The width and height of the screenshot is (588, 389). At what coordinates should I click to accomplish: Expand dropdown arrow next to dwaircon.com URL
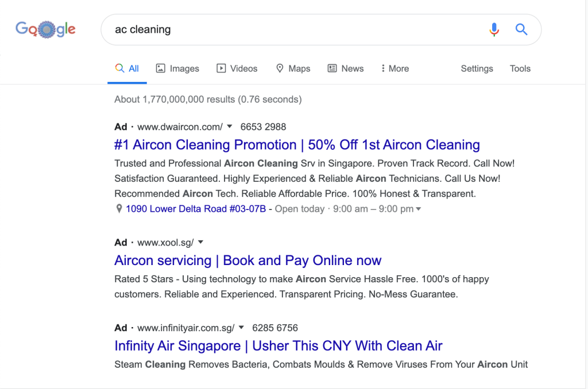(x=230, y=126)
